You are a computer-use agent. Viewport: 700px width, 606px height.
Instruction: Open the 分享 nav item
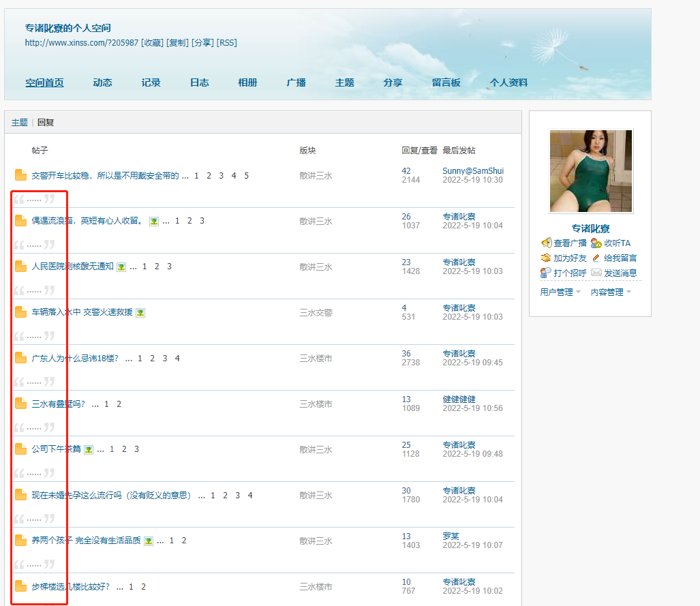[x=393, y=82]
